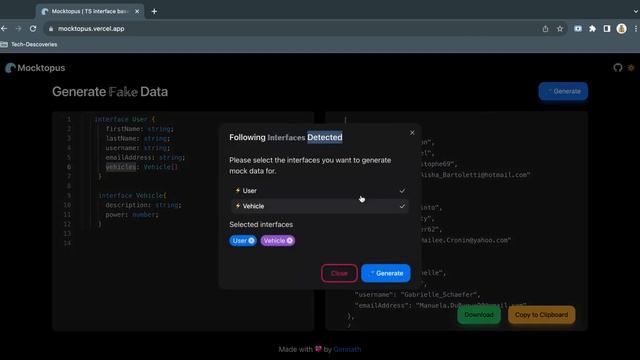Screen dimensions: 640x360
Task: Click Copy to Clipboard button
Action: [x=541, y=315]
